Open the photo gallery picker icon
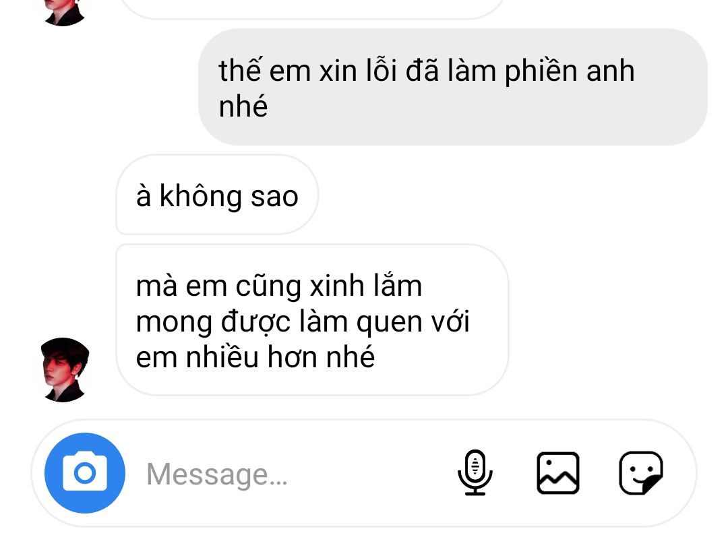The image size is (728, 560). (x=557, y=472)
